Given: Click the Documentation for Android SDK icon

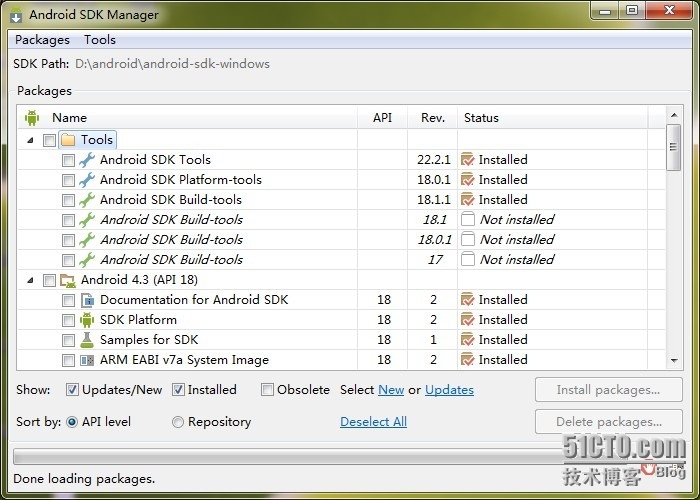Looking at the screenshot, I should click(x=87, y=300).
